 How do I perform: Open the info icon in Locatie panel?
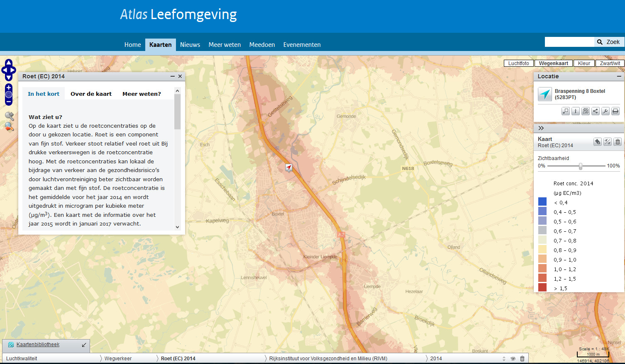pos(576,111)
